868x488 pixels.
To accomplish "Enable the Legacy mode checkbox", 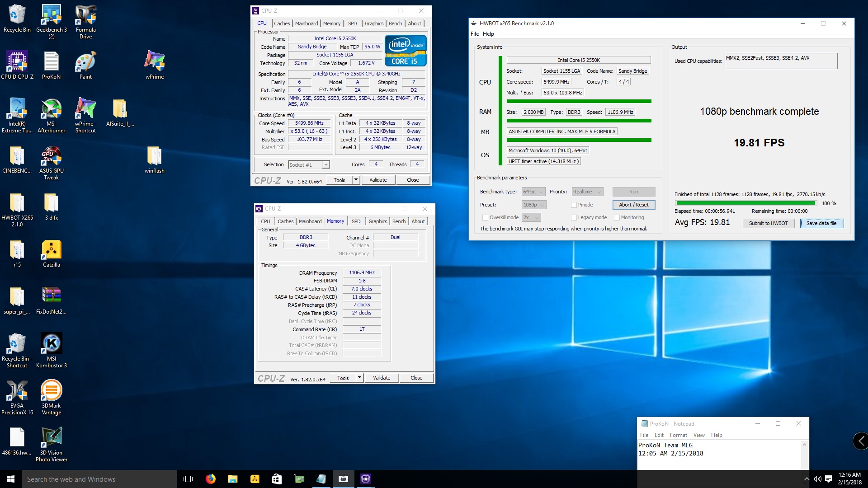I will pyautogui.click(x=574, y=217).
